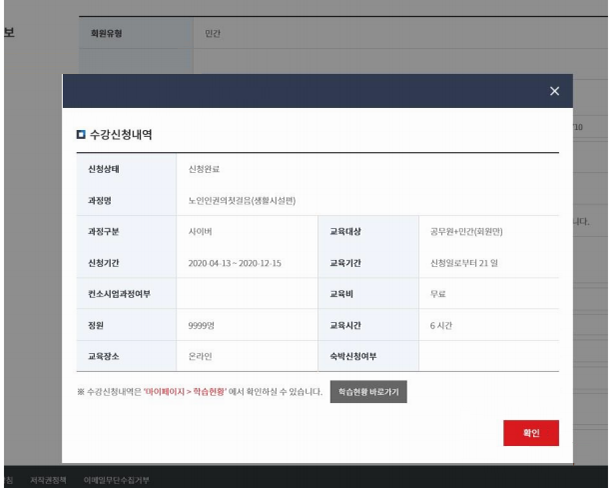Click the 과정구분 label cell
The image size is (610, 488).
pos(126,232)
